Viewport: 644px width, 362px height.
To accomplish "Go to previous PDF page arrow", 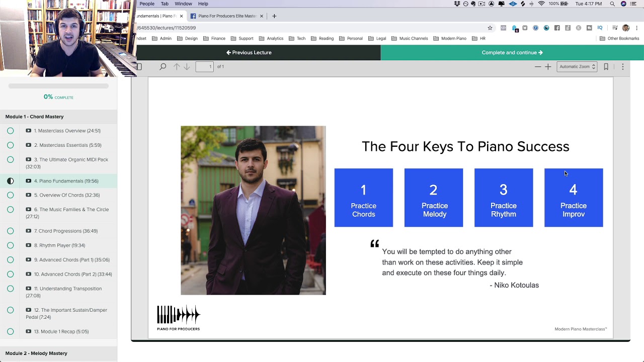I will coord(177,66).
